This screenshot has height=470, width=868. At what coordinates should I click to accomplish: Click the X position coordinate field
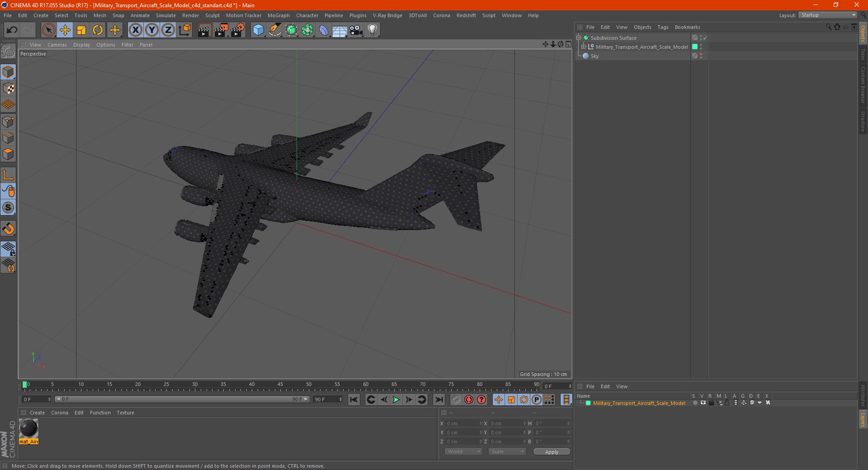(464, 423)
